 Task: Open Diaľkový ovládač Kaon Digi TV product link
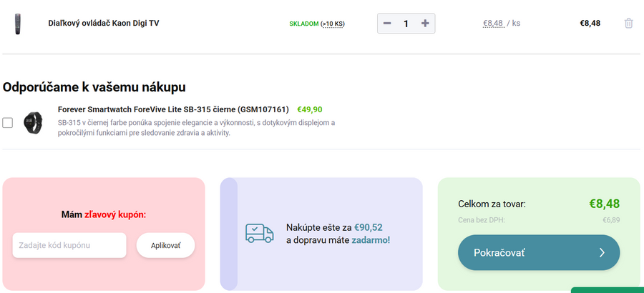103,23
